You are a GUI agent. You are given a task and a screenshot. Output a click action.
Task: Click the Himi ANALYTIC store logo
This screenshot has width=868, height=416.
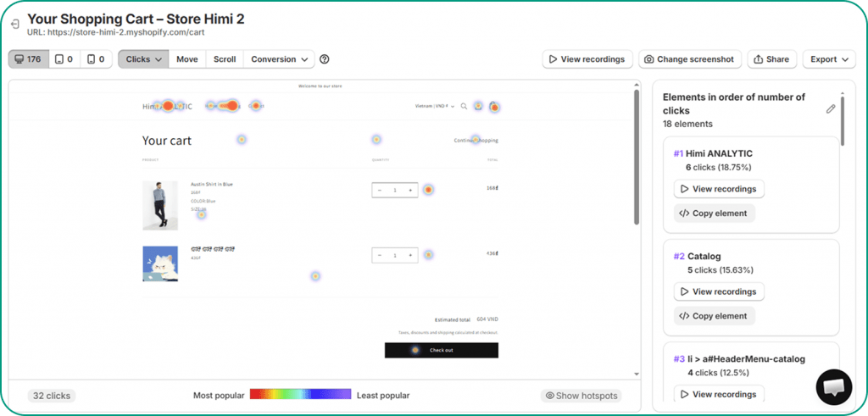[x=167, y=106]
